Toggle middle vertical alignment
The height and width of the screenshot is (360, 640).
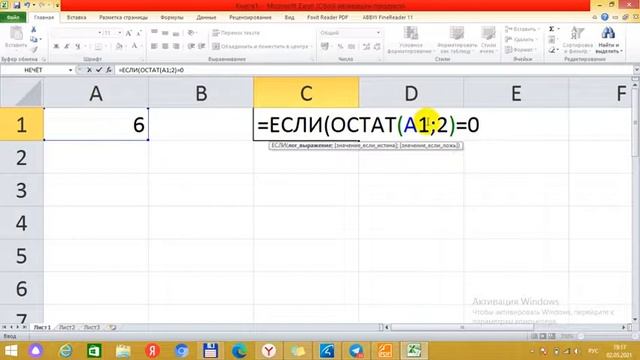pos(165,33)
